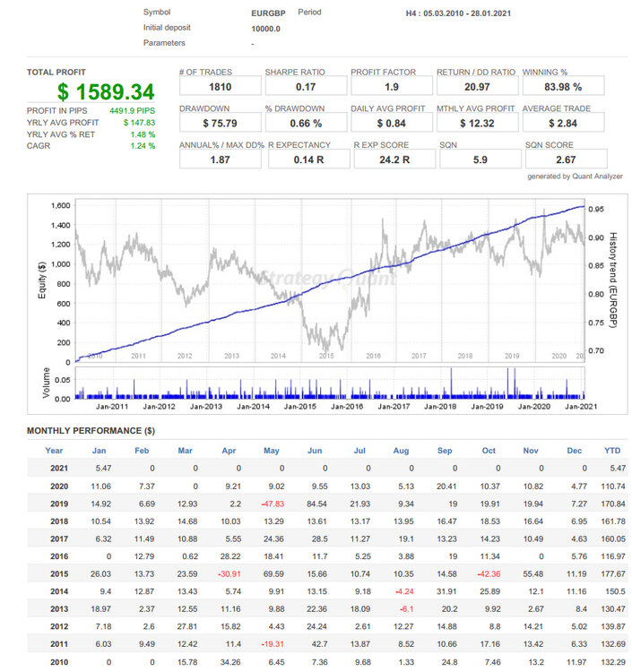The image size is (632, 672).
Task: Click the 1,600 equity axis tick
Action: point(60,206)
